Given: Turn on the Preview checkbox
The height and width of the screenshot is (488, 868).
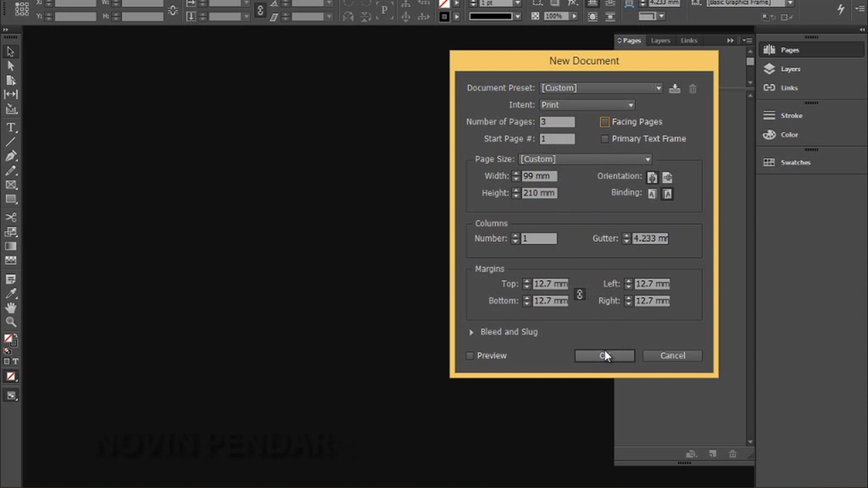Looking at the screenshot, I should pyautogui.click(x=470, y=356).
